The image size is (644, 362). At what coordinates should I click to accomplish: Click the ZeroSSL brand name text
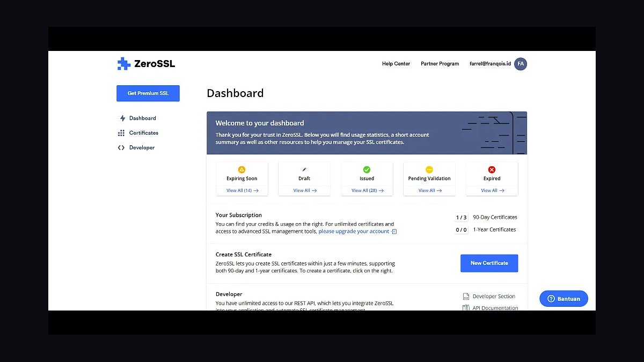click(x=155, y=64)
